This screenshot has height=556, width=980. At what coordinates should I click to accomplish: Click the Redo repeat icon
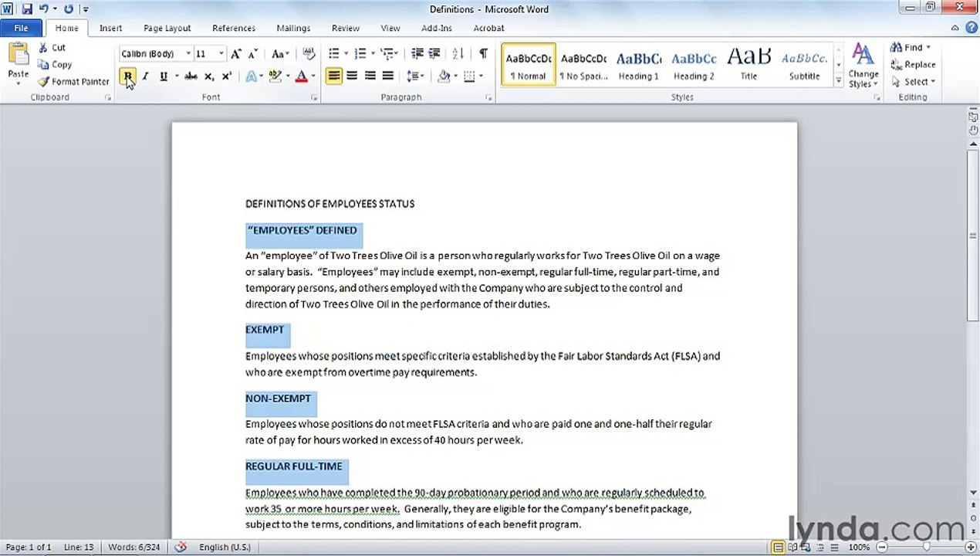click(69, 9)
